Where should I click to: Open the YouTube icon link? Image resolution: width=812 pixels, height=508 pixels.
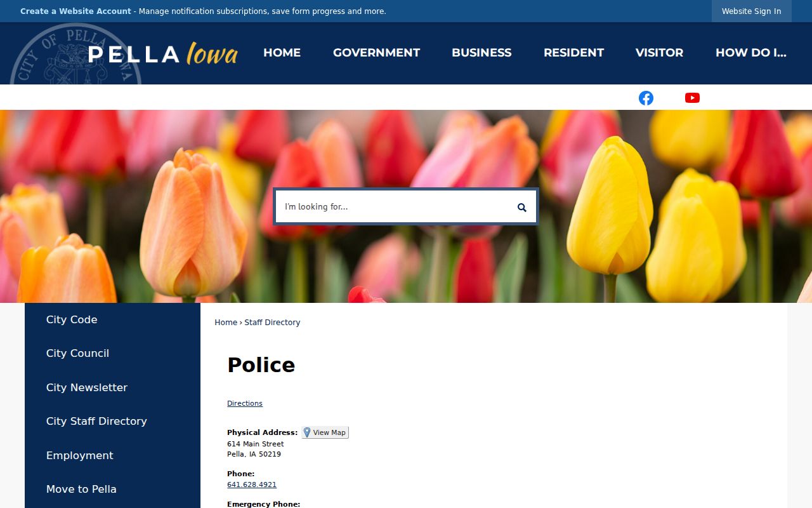point(692,98)
